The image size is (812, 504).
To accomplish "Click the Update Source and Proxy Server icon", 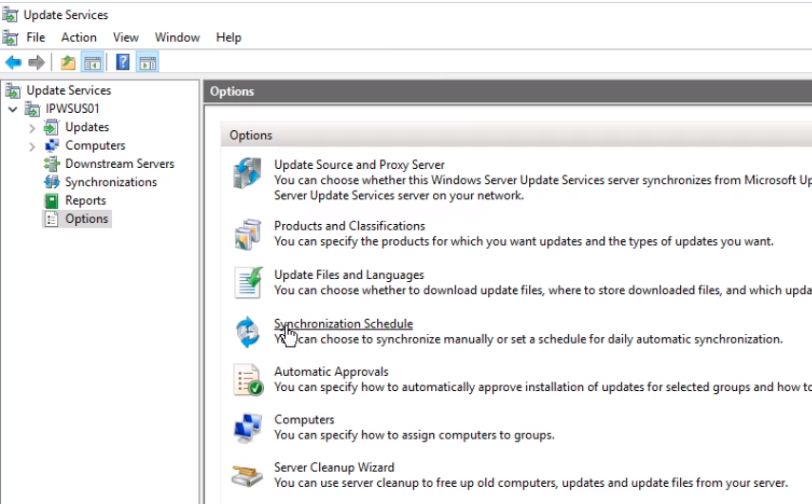I will [248, 174].
